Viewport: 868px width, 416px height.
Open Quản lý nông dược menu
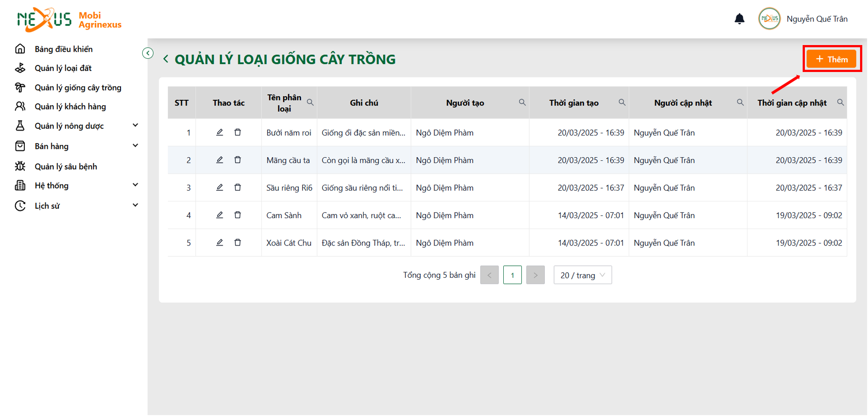tap(69, 126)
